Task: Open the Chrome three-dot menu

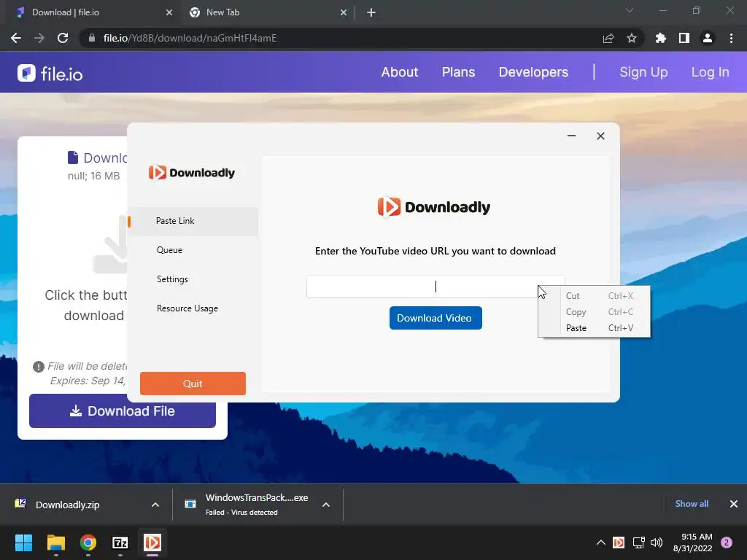Action: tap(731, 38)
